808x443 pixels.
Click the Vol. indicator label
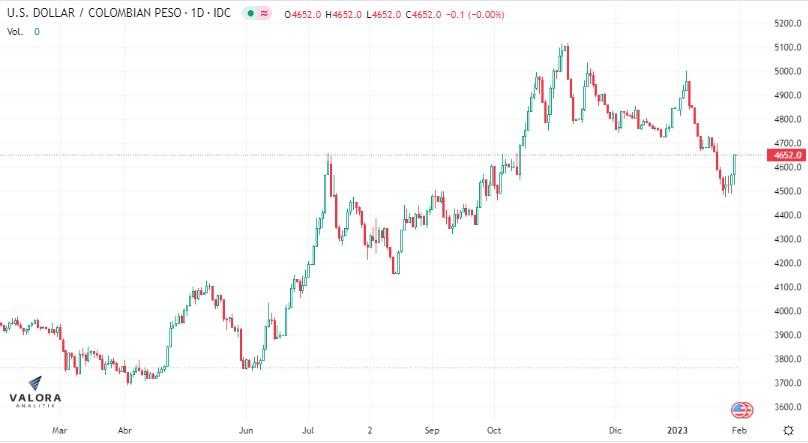tap(15, 32)
